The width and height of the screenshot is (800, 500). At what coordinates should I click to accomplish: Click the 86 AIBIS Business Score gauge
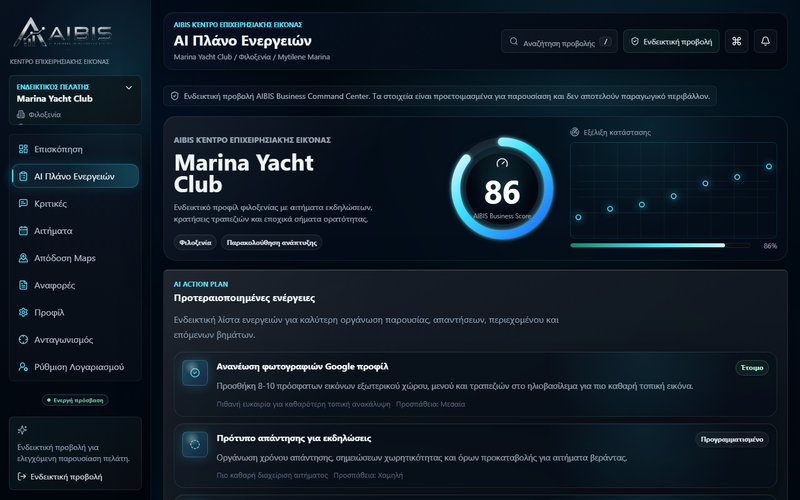pyautogui.click(x=502, y=188)
